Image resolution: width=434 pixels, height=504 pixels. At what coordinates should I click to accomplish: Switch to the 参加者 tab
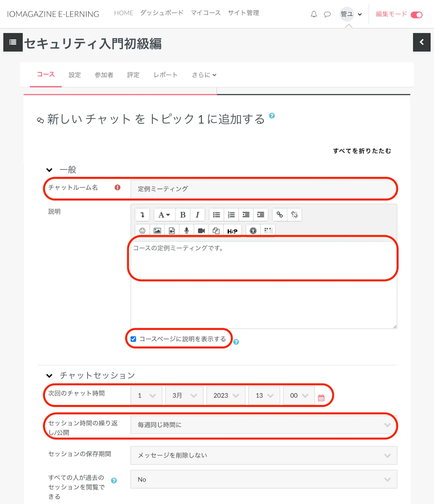tap(104, 75)
